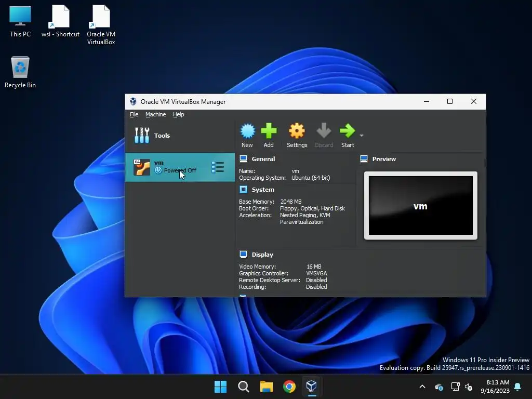
Task: Click the 'Ubuntu (64-bit)' operating system value
Action: pyautogui.click(x=311, y=178)
